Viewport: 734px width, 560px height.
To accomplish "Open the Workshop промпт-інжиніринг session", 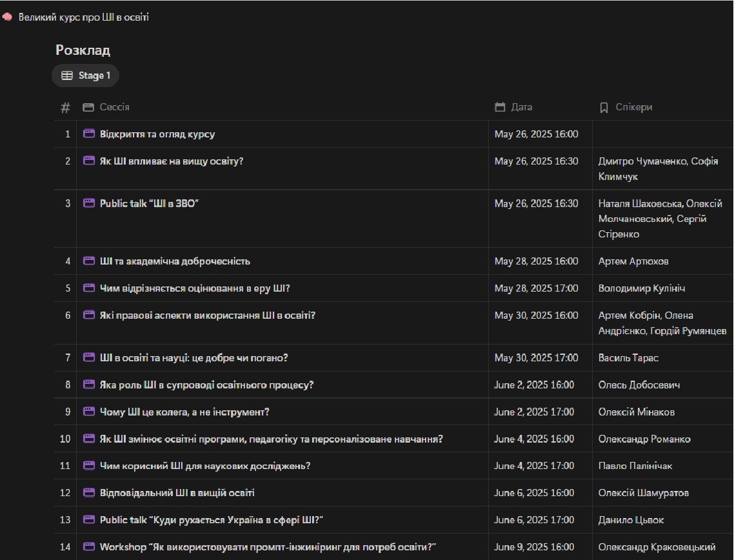I will (268, 547).
